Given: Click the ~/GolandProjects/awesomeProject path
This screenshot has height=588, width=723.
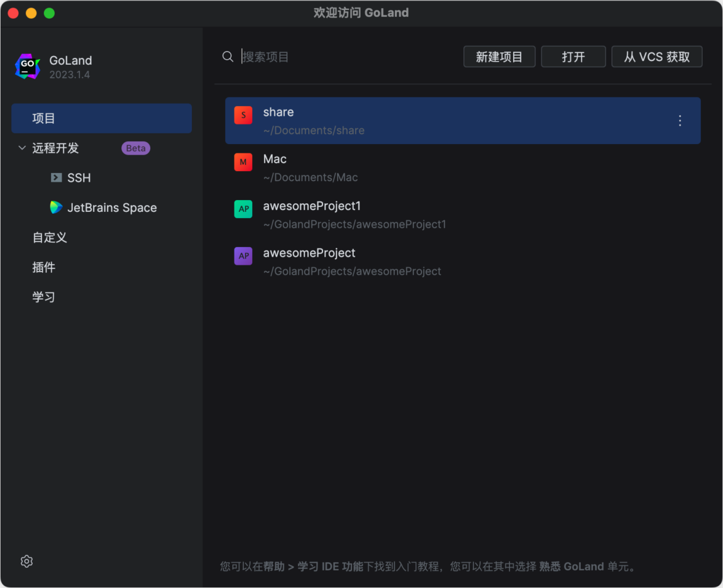Looking at the screenshot, I should point(352,271).
